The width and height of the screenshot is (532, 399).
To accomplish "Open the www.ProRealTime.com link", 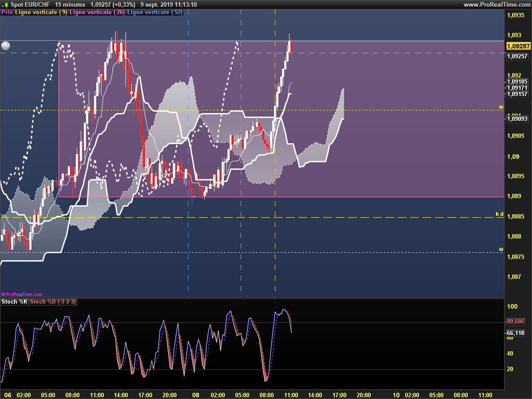I will pyautogui.click(x=497, y=4).
